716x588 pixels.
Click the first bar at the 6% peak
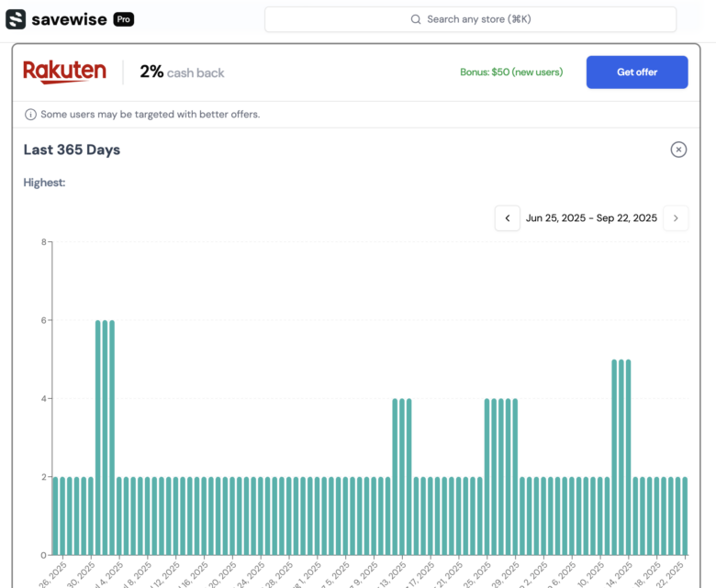coord(98,437)
